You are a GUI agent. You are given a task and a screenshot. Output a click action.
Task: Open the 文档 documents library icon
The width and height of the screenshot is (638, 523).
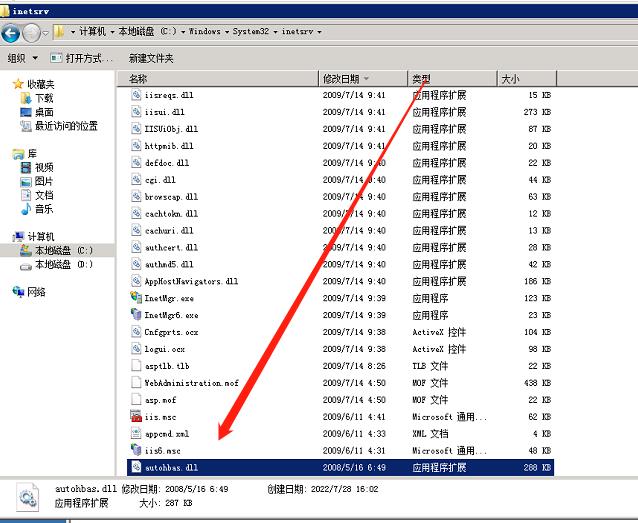(x=26, y=195)
